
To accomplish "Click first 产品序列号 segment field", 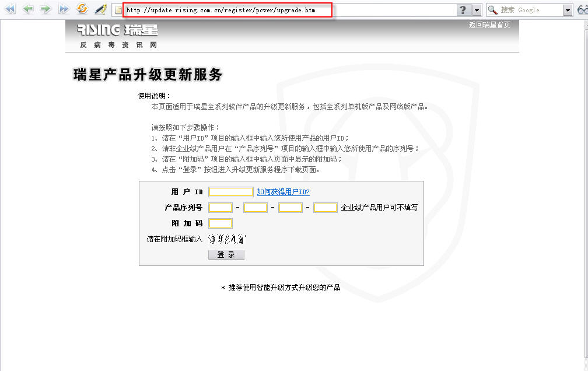I will (220, 208).
